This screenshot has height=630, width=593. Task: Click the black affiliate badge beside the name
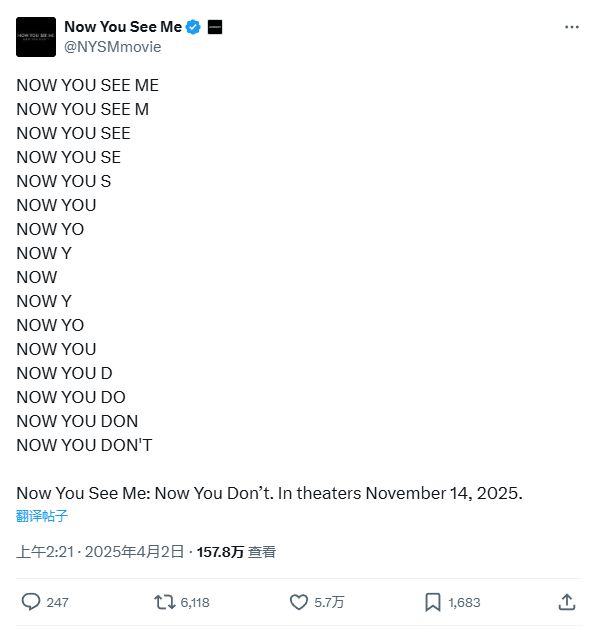click(x=215, y=27)
